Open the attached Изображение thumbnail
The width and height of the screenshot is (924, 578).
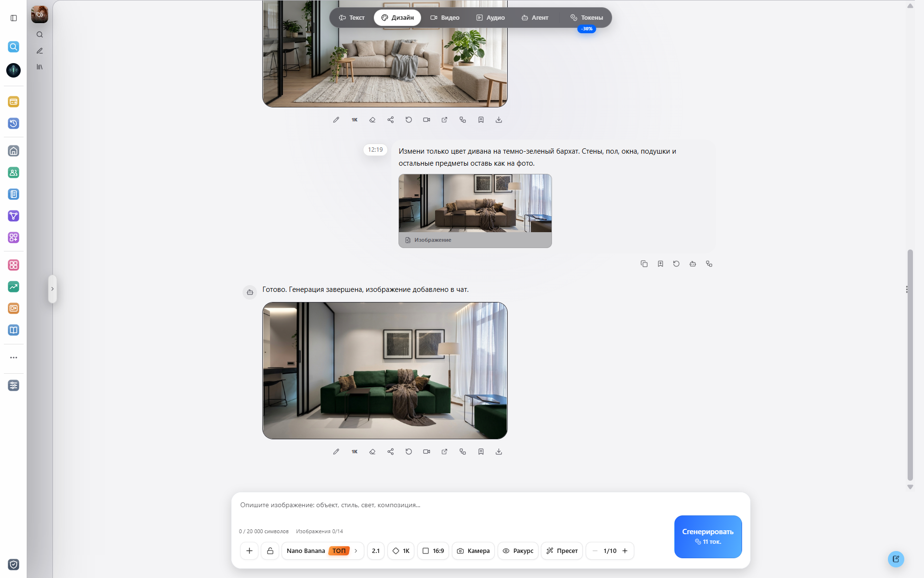click(x=475, y=211)
